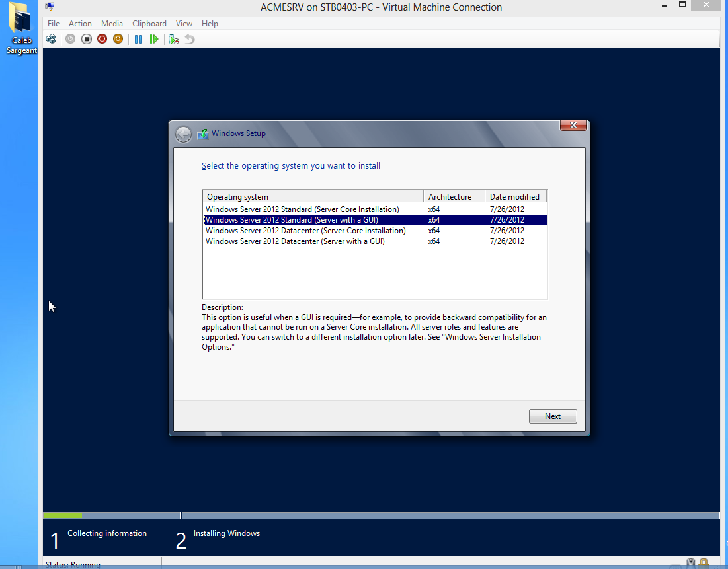Image resolution: width=728 pixels, height=569 pixels.
Task: Click the Start VM toolbar icon
Action: pos(70,39)
